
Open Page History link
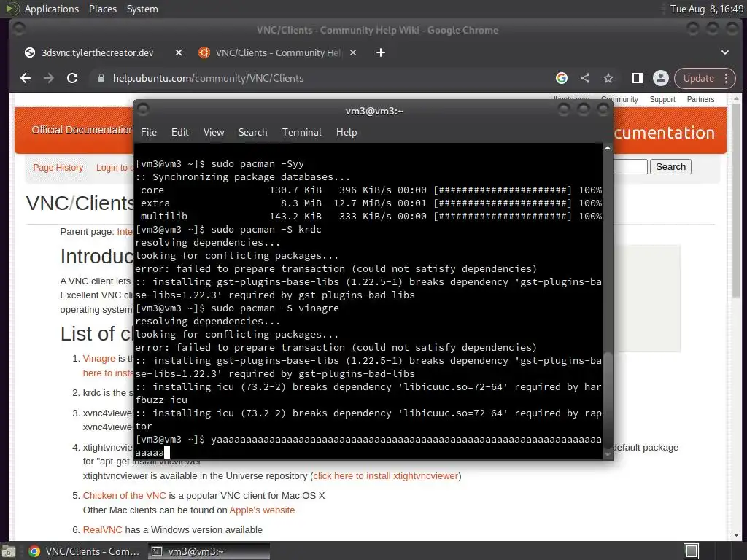pos(58,168)
